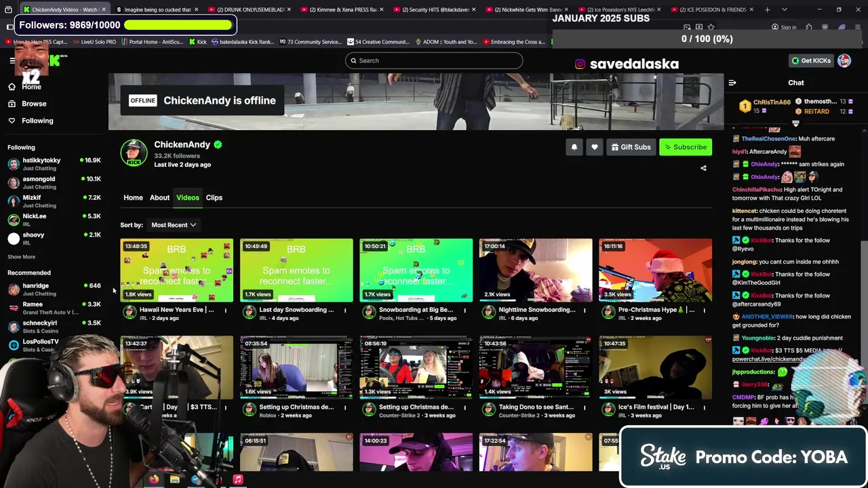Screen dimensions: 868x488
Task: Open recommended channel Ramee
Action: 54,308
